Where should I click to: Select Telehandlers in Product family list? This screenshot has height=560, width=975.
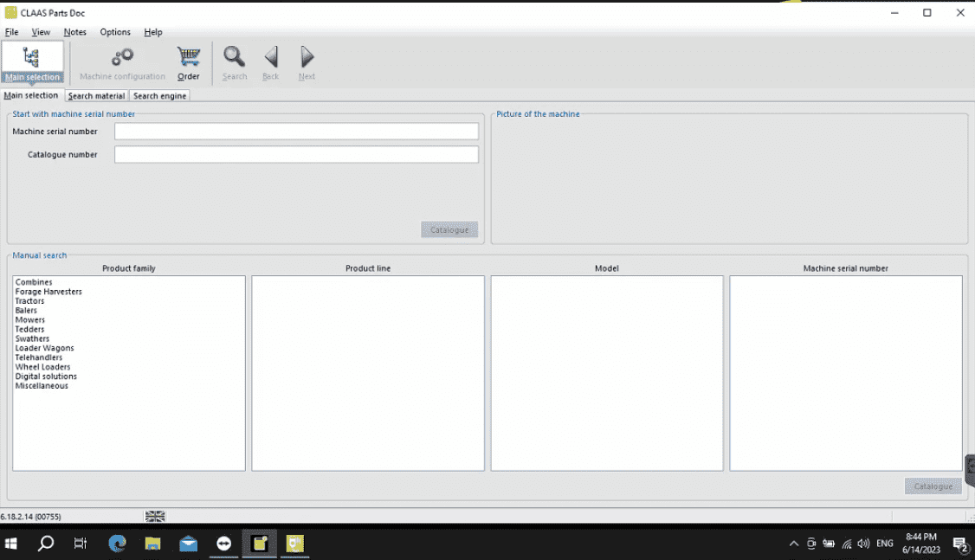point(39,357)
